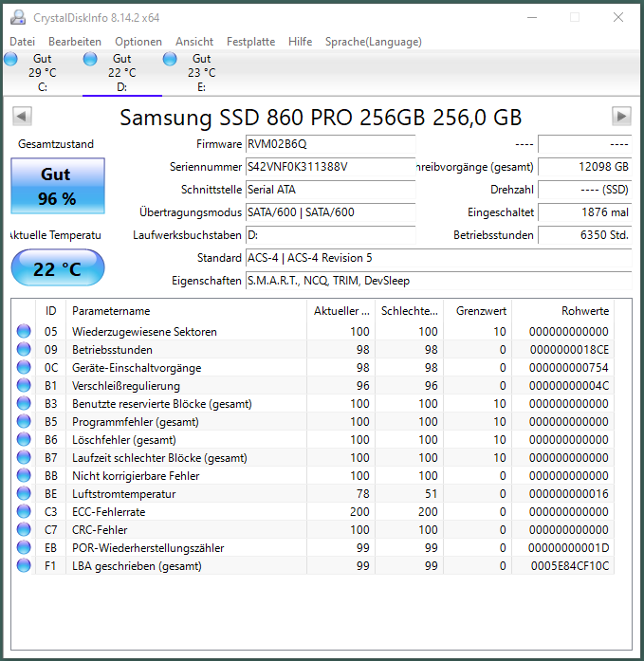This screenshot has height=661, width=644.
Task: Click status orb for LBA geschrieben row
Action: (x=24, y=566)
